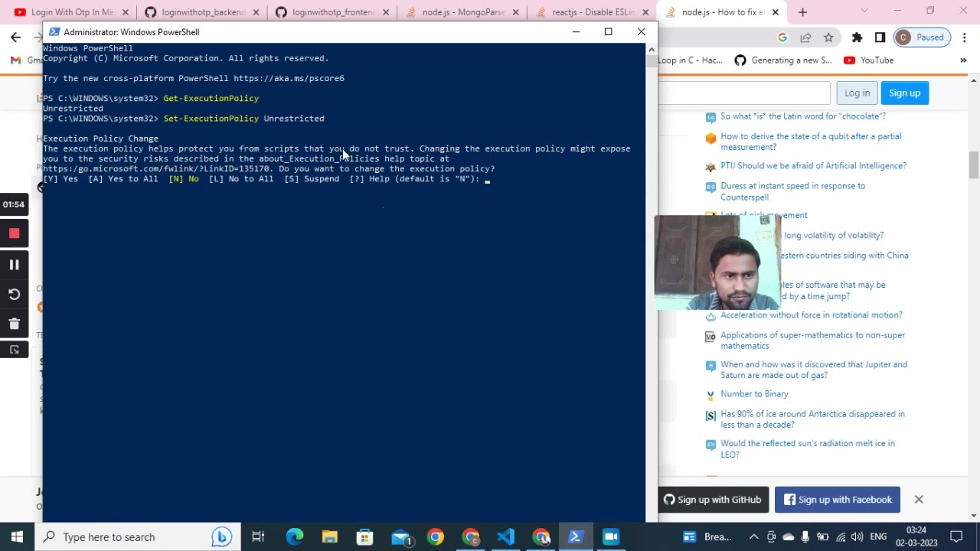980x551 pixels.
Task: Delete the recording with the trash icon
Action: [x=14, y=324]
